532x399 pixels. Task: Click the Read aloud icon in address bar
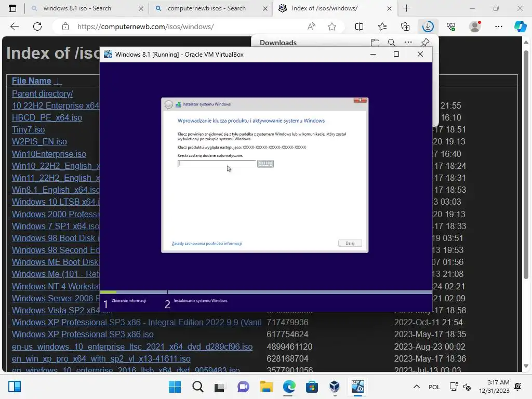311,26
